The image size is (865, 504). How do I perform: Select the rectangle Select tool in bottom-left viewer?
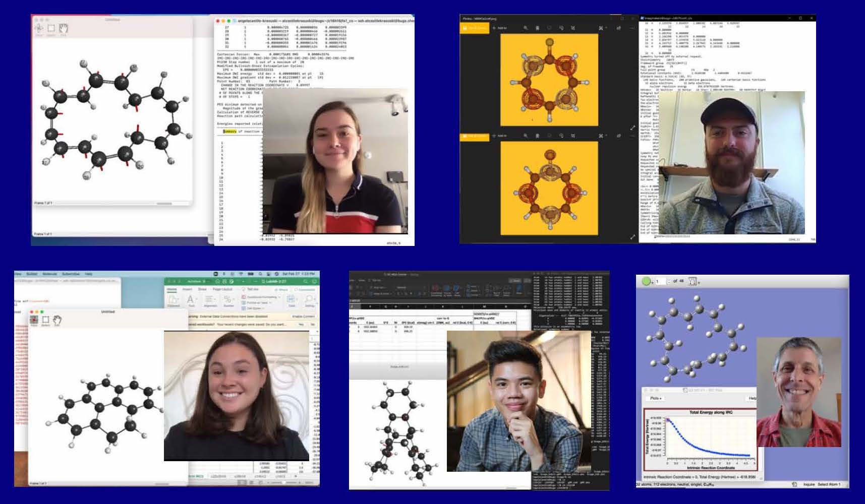45,320
